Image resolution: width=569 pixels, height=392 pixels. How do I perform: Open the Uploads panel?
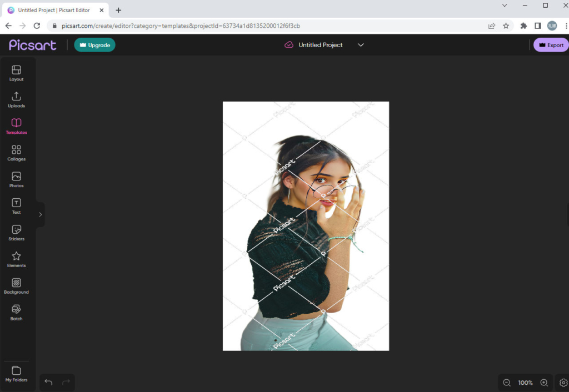[x=16, y=99]
